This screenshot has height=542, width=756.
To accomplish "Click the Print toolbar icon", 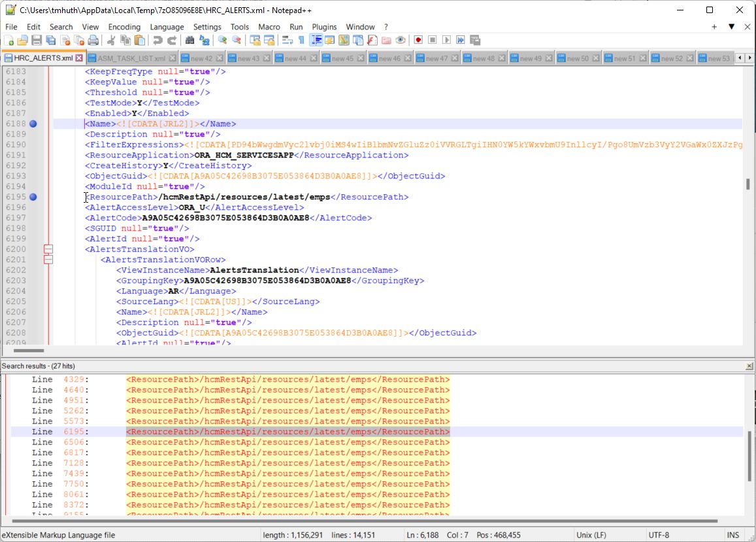I will (x=93, y=41).
